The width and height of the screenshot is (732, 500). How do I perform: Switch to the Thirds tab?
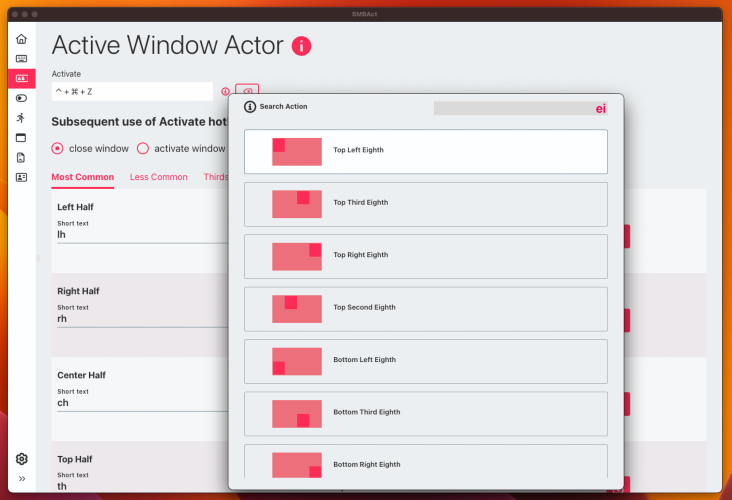tap(216, 177)
